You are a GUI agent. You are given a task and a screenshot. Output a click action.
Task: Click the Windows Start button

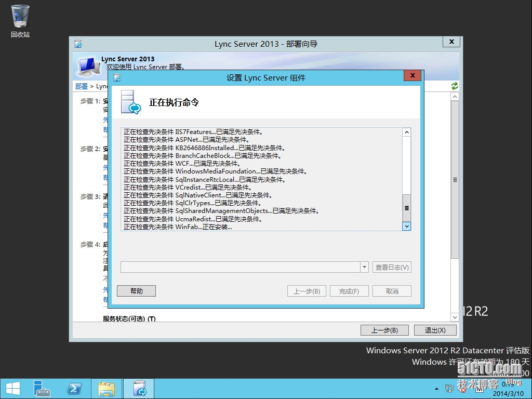coord(13,389)
